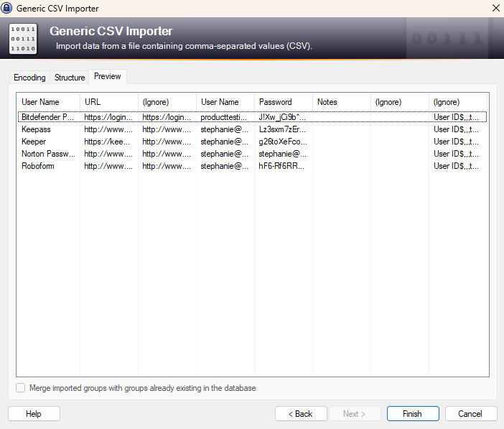Cancel the CSV import dialog

coord(470,414)
